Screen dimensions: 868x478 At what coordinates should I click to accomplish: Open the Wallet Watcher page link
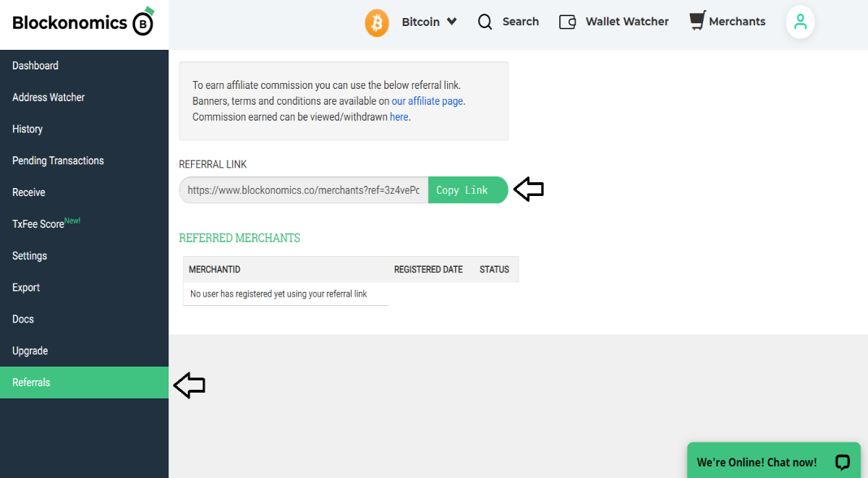point(627,22)
